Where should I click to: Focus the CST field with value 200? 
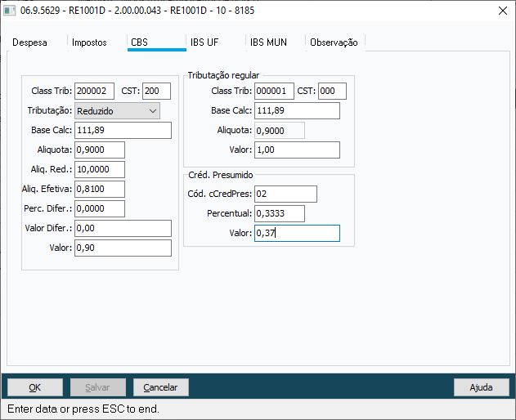157,91
